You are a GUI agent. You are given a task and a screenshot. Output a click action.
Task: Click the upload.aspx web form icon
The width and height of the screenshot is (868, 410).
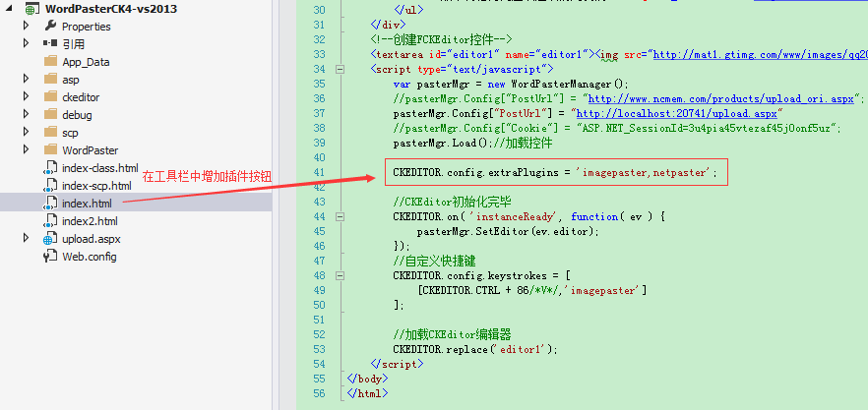[x=50, y=239]
